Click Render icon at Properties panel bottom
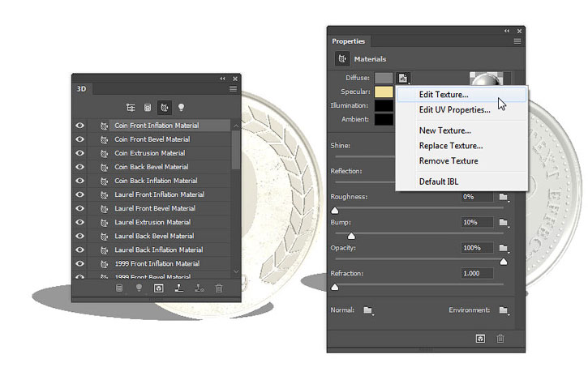This screenshot has width=588, height=380. click(x=479, y=339)
